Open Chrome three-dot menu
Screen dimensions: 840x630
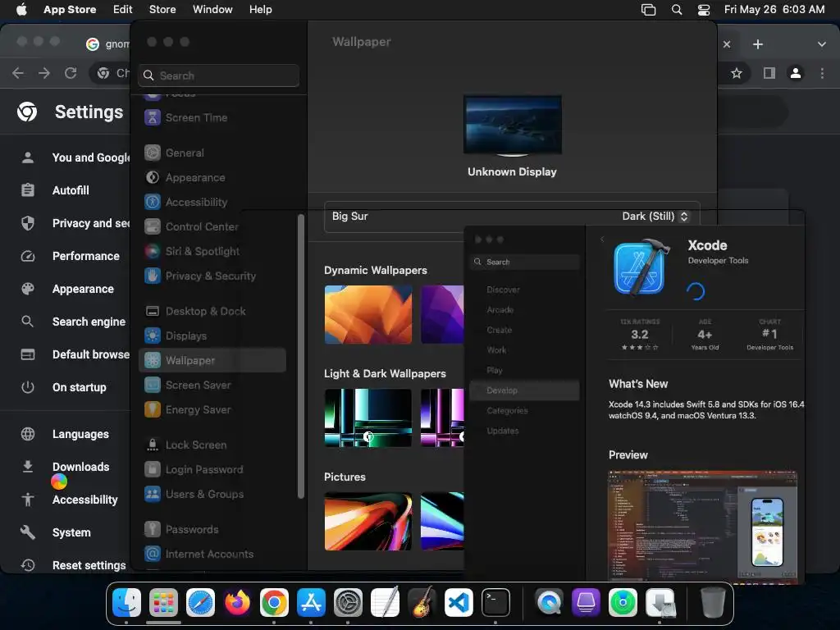click(822, 73)
